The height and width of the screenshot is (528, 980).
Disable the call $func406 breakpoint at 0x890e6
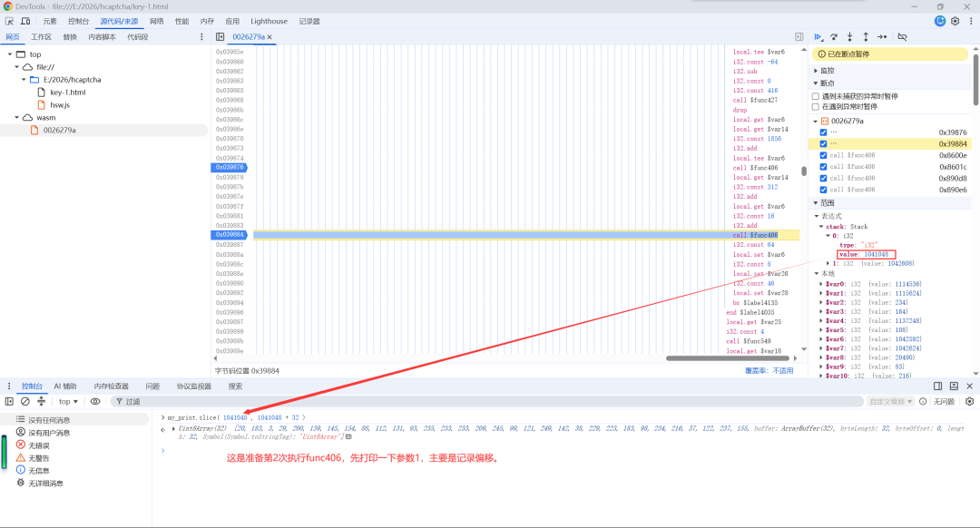[x=823, y=190]
